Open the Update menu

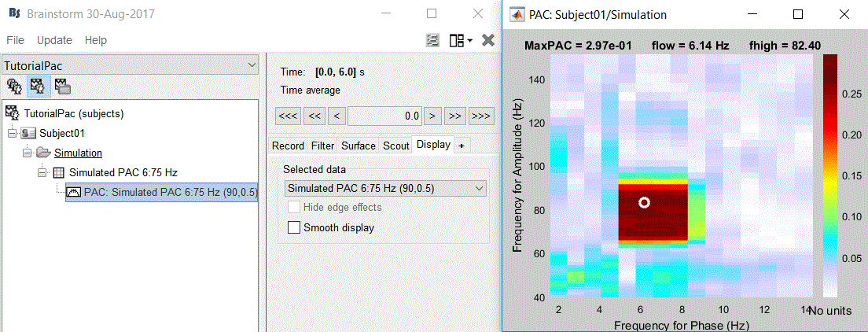(54, 40)
